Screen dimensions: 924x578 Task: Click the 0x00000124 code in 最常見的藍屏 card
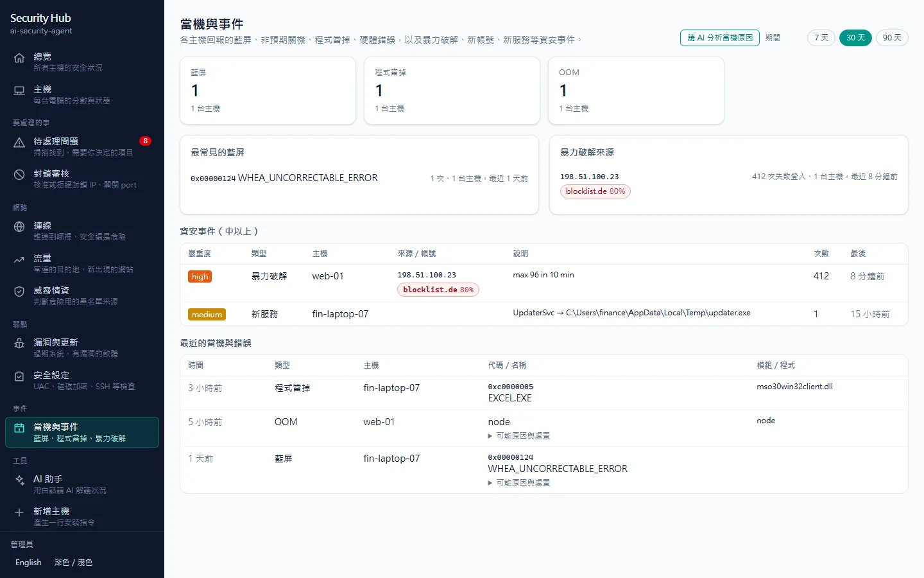[x=213, y=179]
